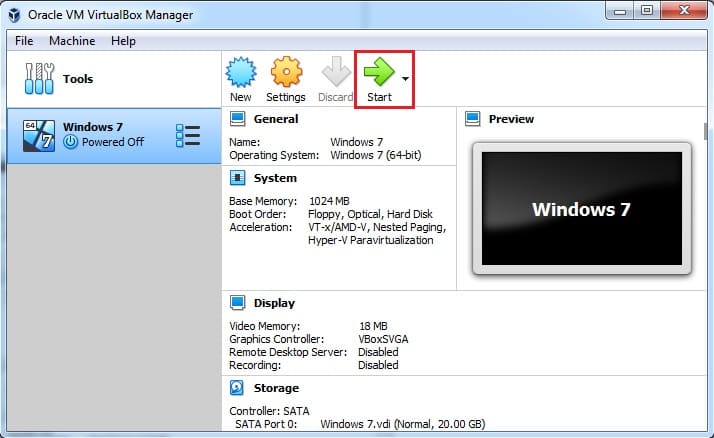Click Recording Disabled value

coord(378,365)
